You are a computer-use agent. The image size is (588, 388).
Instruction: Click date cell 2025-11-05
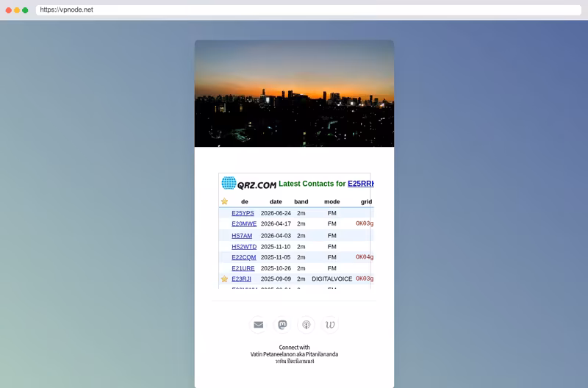276,257
